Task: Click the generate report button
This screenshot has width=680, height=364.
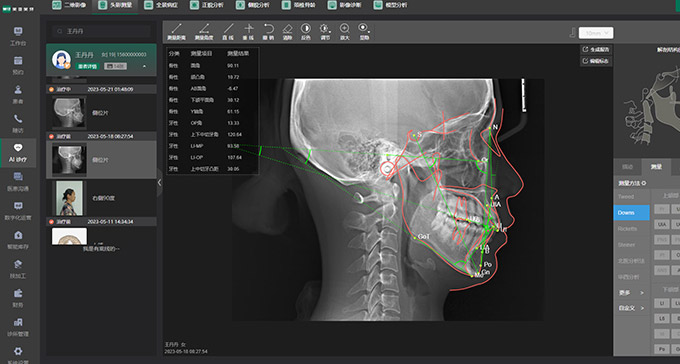Action: click(596, 49)
